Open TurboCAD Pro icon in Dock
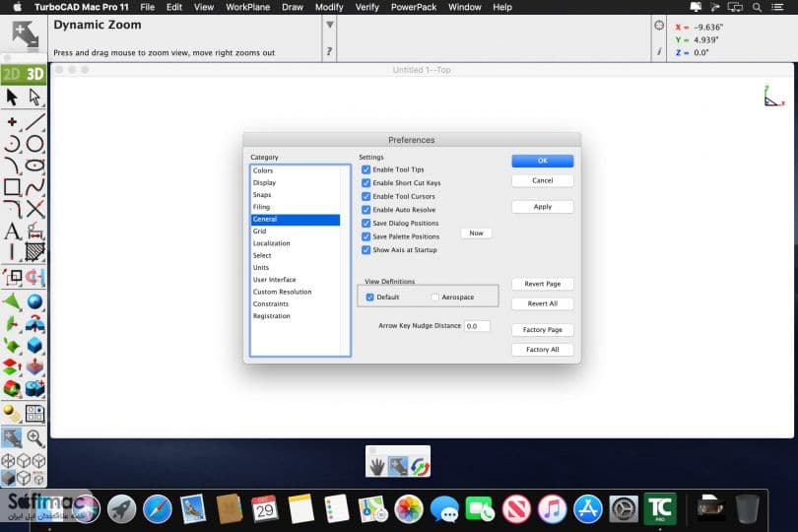 [x=659, y=508]
